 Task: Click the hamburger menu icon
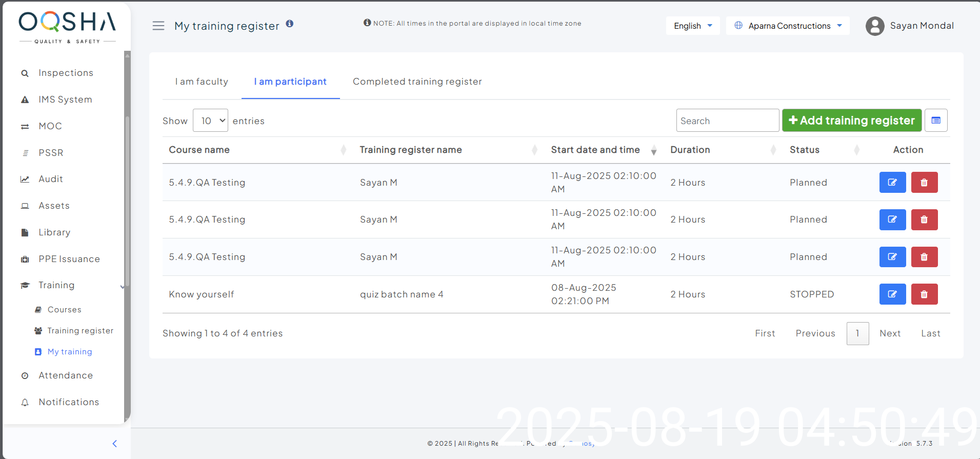click(158, 26)
